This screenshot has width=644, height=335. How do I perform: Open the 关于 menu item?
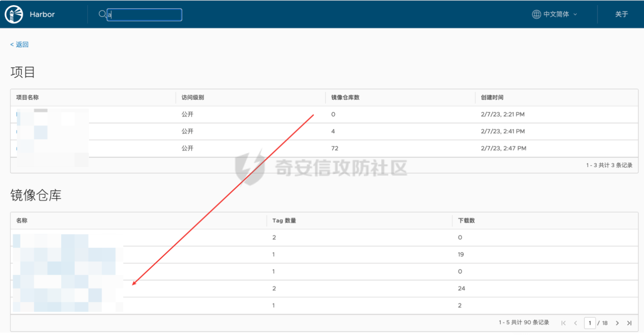coord(621,14)
